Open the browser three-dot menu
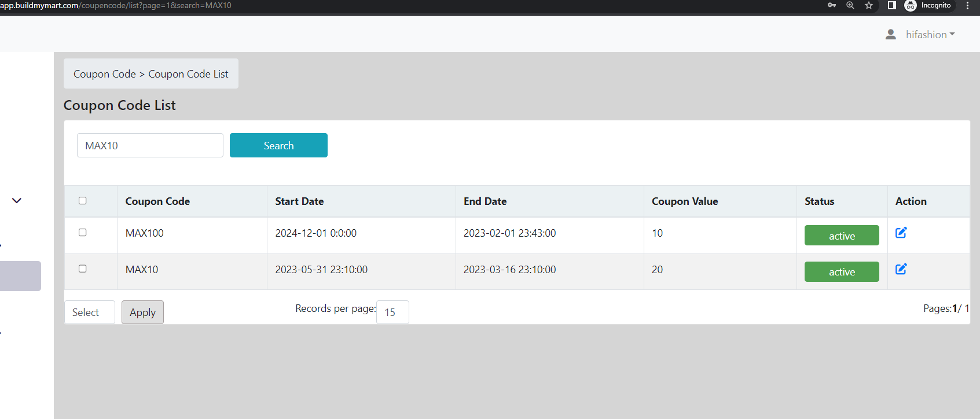Image resolution: width=980 pixels, height=419 pixels. coord(968,5)
